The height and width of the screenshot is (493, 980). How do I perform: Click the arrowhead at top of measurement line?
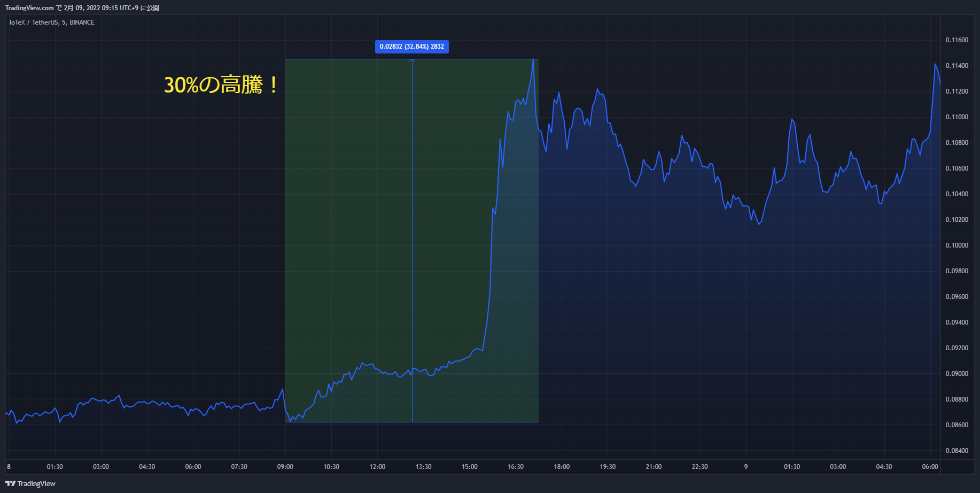pyautogui.click(x=412, y=60)
